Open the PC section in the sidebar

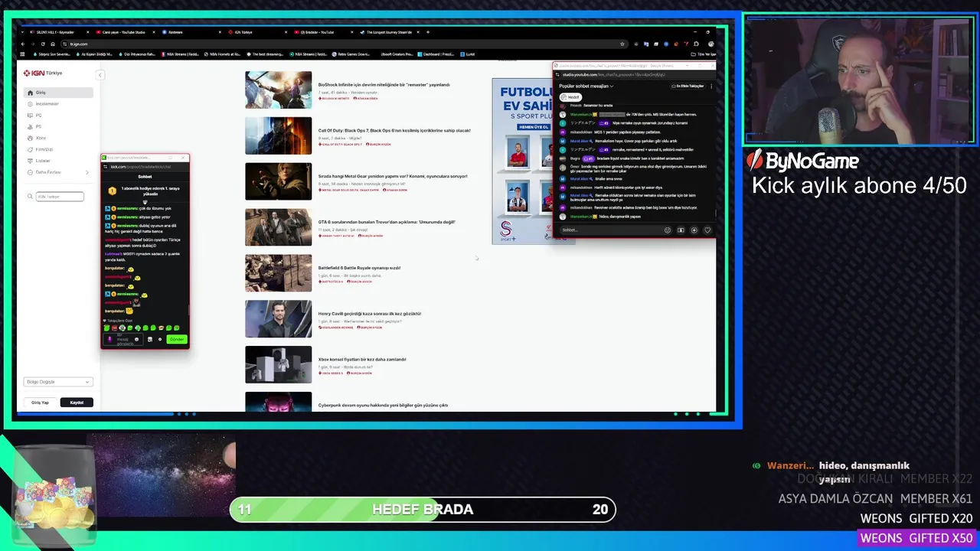(59, 116)
